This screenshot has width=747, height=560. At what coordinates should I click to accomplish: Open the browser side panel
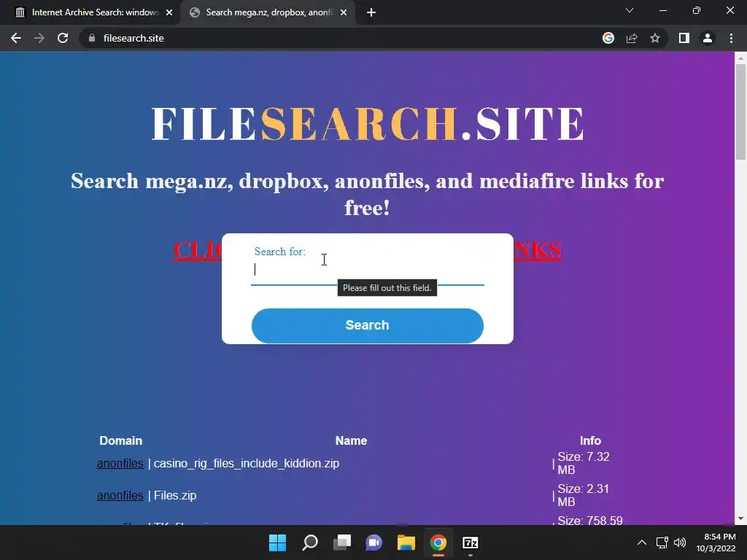[684, 38]
